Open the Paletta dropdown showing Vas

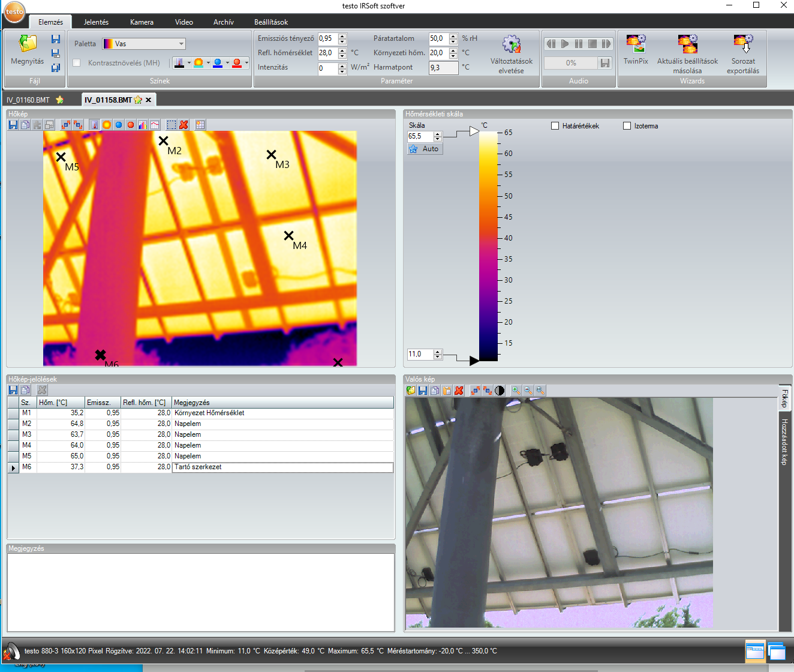click(143, 44)
